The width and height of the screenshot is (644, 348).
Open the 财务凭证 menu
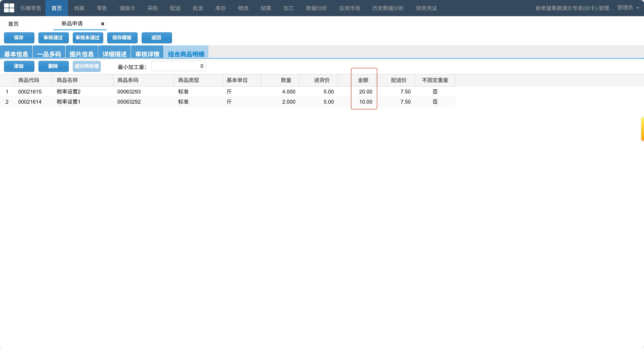point(427,8)
